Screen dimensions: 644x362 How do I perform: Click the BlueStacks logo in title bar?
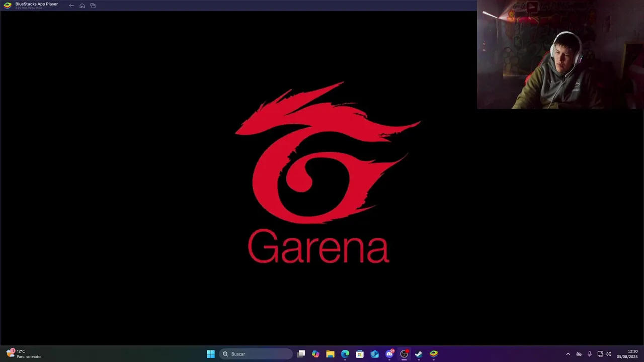tap(8, 6)
